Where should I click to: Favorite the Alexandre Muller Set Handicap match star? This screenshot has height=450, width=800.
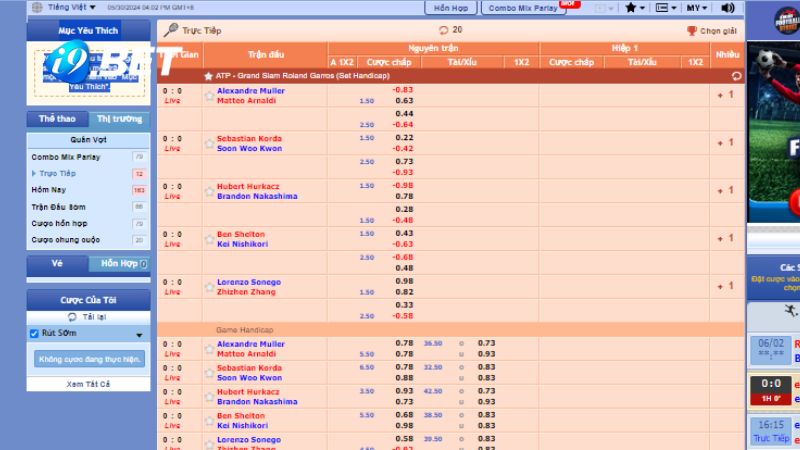(210, 96)
